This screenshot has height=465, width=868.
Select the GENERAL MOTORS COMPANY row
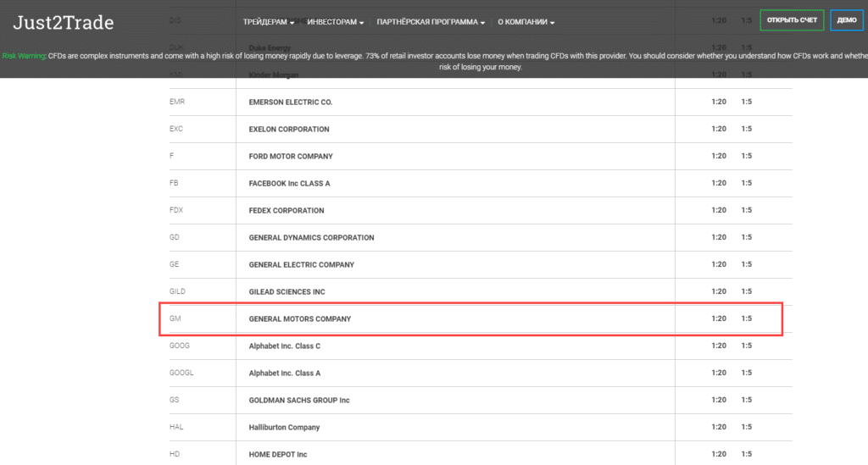pyautogui.click(x=300, y=319)
